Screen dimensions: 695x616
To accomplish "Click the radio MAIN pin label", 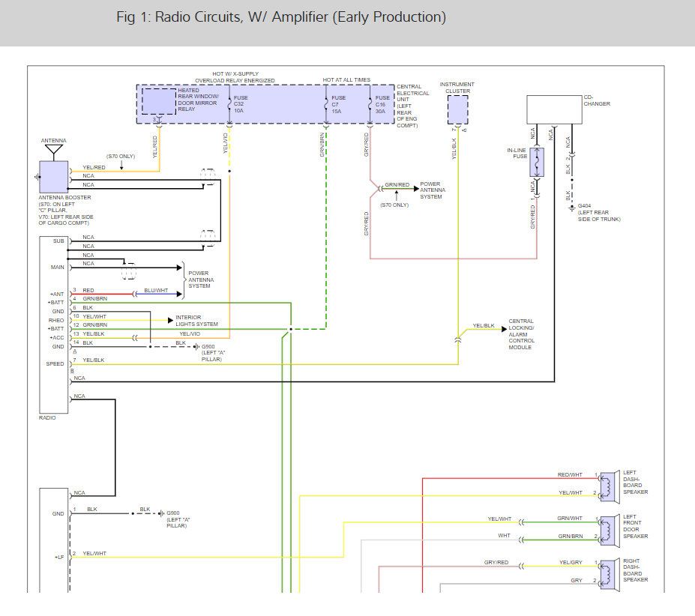I will [58, 268].
